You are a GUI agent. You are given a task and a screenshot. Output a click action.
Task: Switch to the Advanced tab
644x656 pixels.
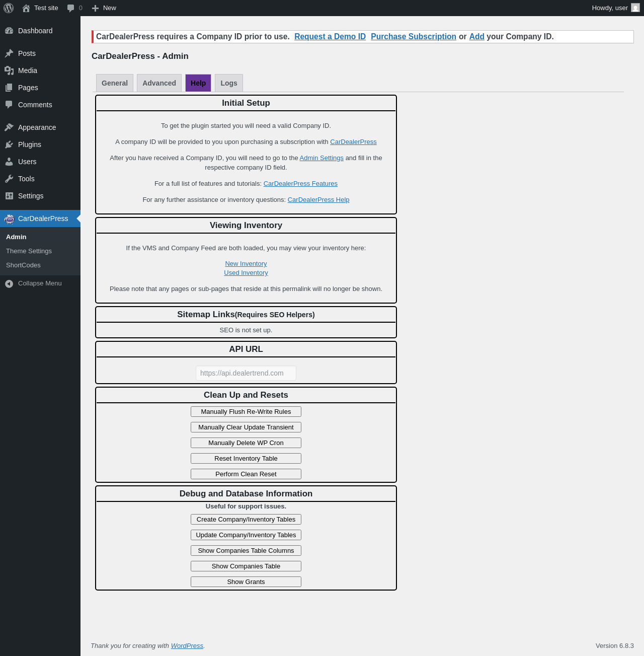[x=159, y=83]
